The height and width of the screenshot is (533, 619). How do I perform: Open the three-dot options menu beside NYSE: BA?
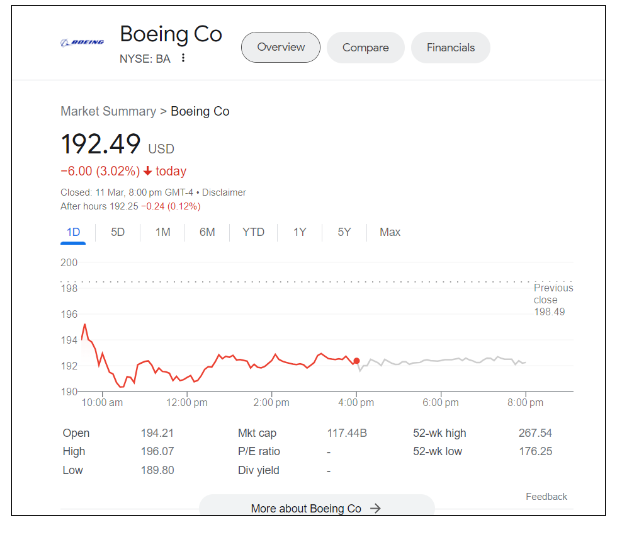[x=184, y=58]
